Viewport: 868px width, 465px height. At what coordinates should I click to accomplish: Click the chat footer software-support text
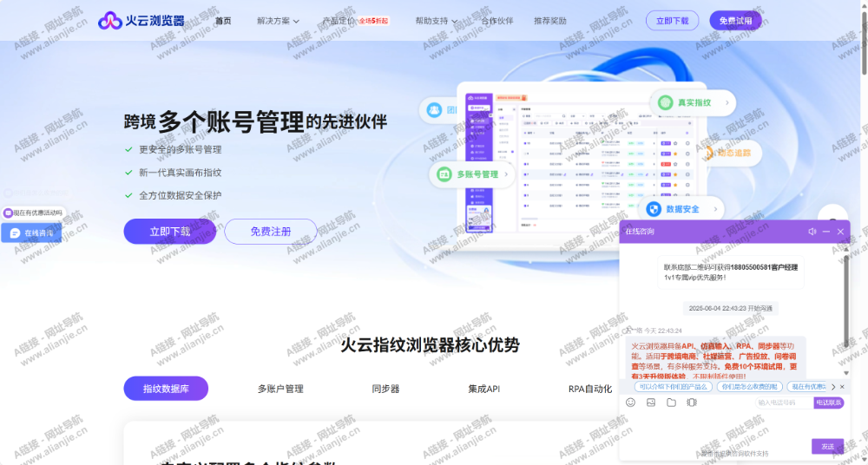(734, 454)
